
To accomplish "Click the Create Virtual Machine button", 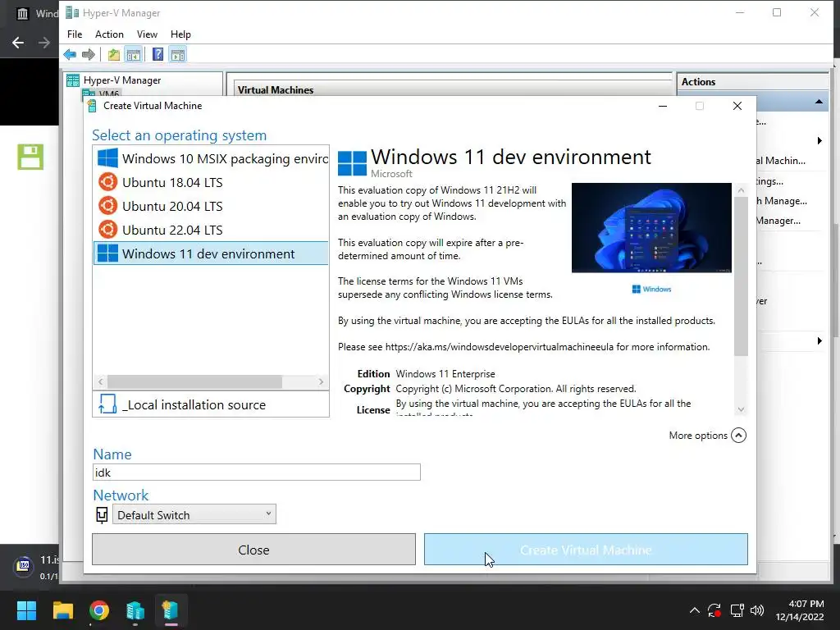I will (x=586, y=549).
